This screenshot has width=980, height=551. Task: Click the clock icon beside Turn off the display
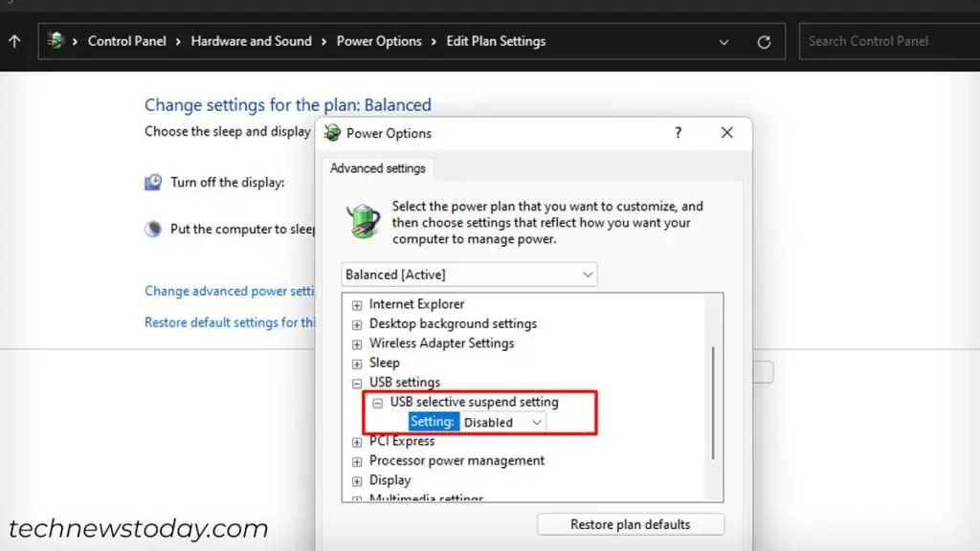tap(153, 182)
